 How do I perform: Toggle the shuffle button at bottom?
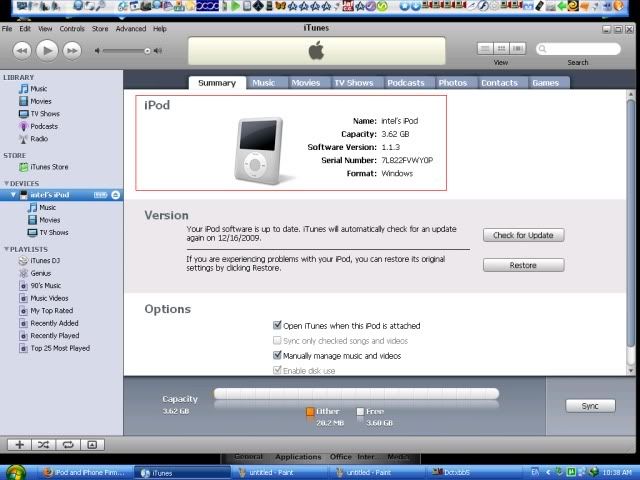point(44,444)
